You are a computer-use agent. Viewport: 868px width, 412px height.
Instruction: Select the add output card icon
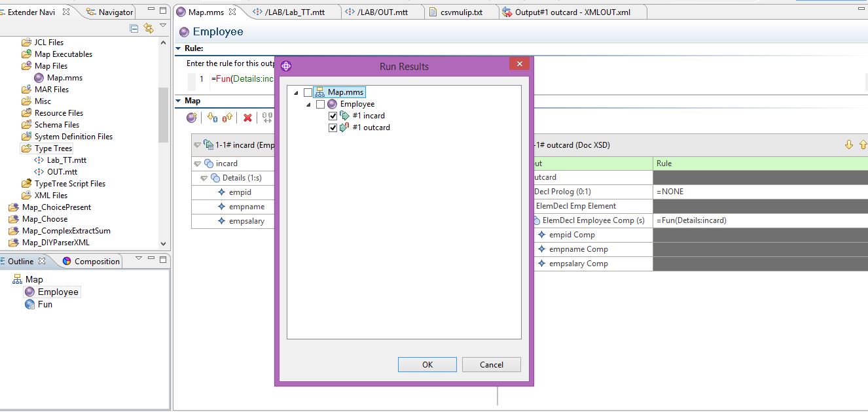pos(226,118)
